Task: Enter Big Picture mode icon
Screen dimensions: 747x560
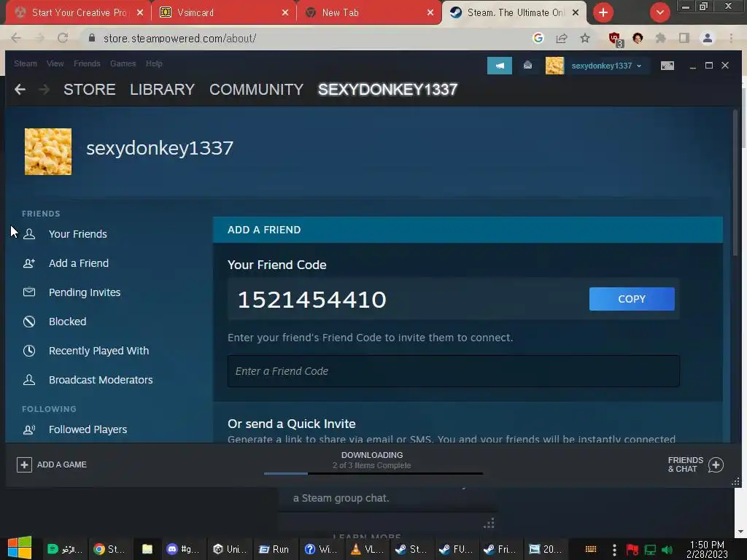Action: (667, 66)
